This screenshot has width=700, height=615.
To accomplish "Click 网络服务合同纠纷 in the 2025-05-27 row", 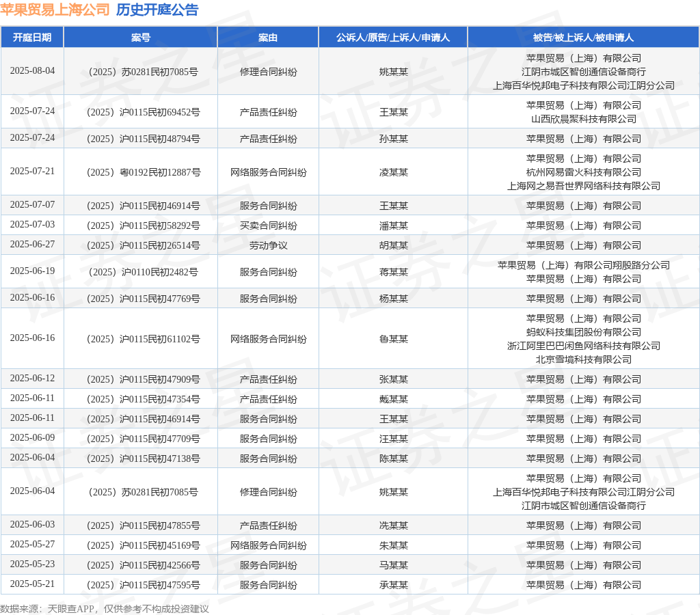I will (268, 545).
